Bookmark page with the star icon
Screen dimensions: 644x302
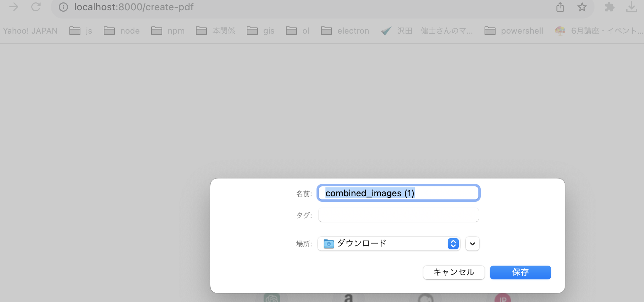582,7
